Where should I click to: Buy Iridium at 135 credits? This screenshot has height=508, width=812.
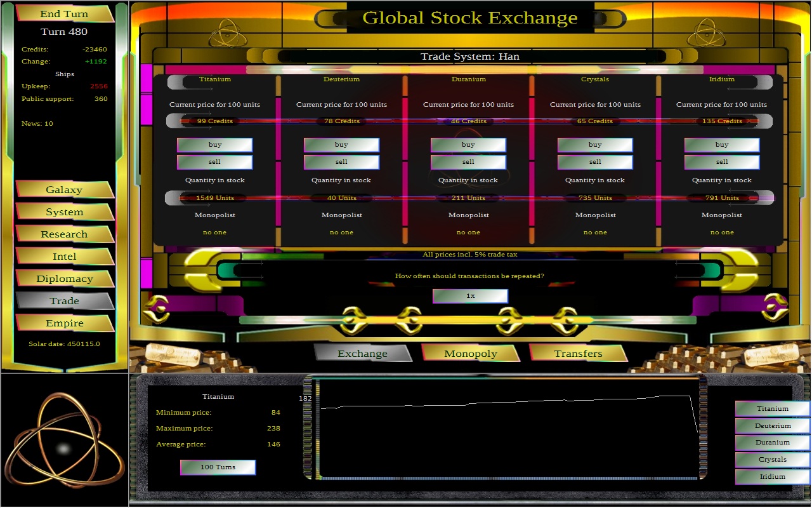722,145
